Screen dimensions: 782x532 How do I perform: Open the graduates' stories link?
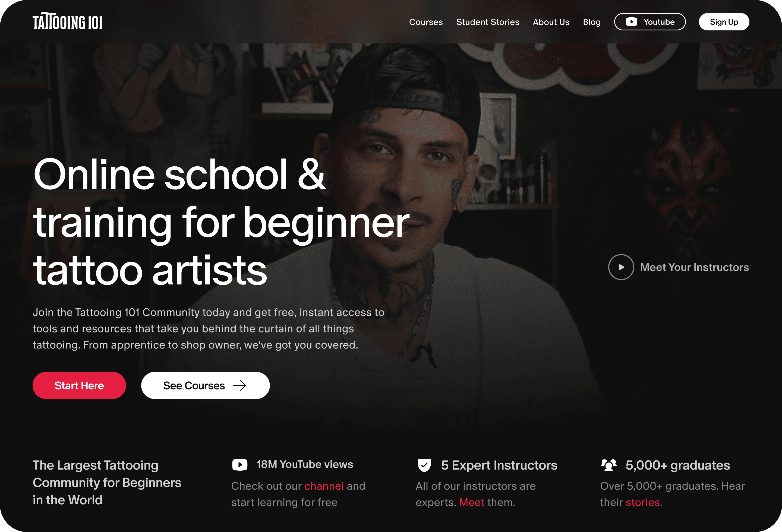642,502
